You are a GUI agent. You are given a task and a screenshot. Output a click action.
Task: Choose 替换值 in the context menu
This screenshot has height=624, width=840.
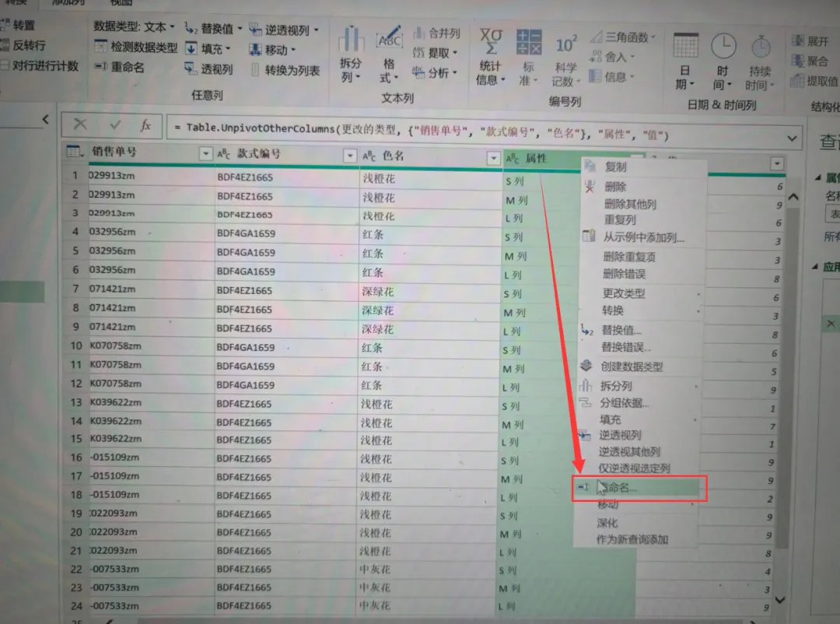(621, 330)
